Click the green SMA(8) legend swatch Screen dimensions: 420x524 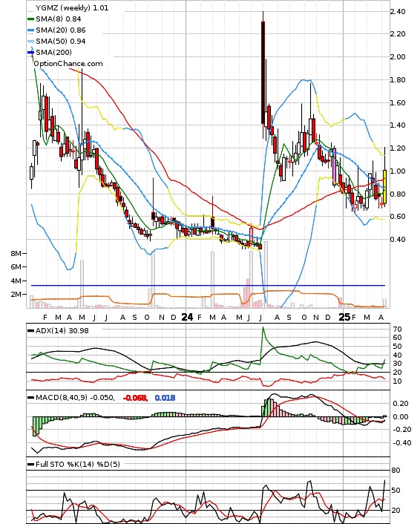pos(30,19)
